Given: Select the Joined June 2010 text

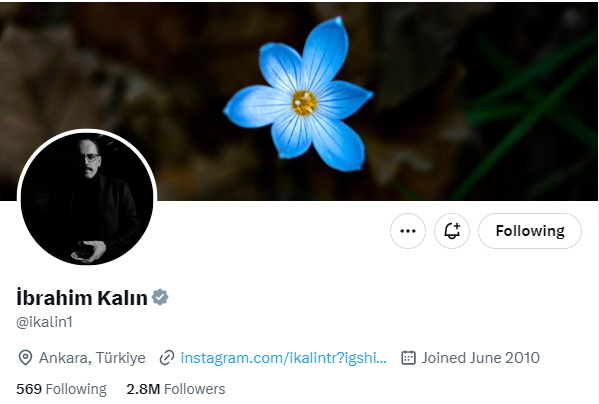Looking at the screenshot, I should (481, 358).
